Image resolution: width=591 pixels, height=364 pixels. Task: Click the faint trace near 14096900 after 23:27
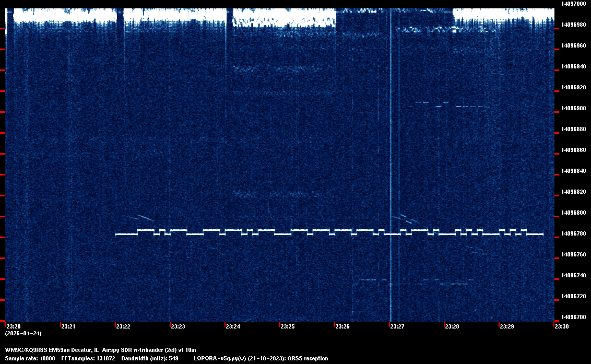(x=452, y=104)
